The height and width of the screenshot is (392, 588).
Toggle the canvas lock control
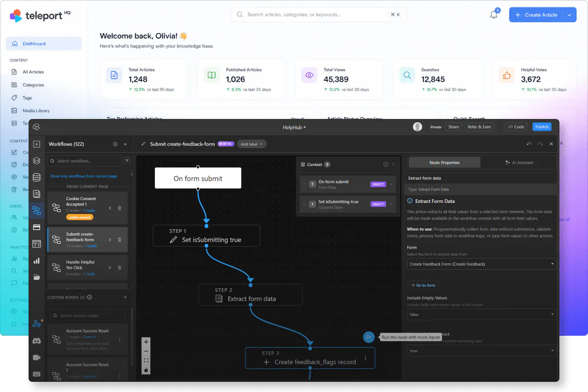(x=146, y=370)
